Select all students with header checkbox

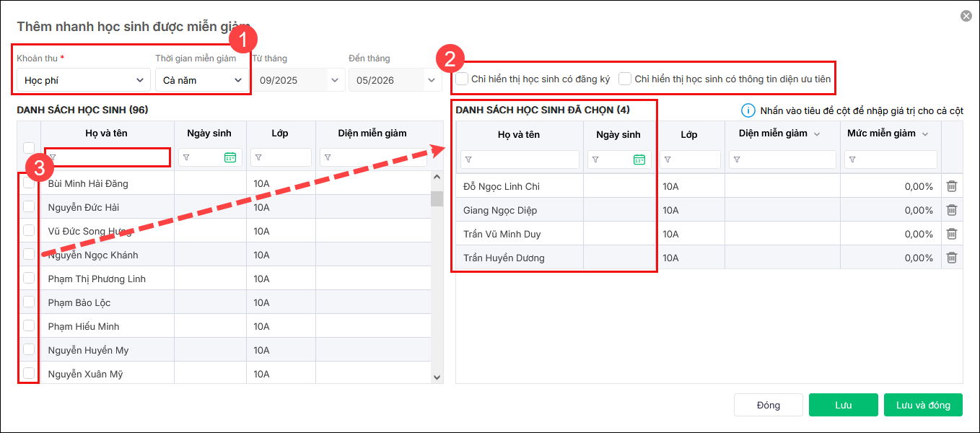[29, 147]
